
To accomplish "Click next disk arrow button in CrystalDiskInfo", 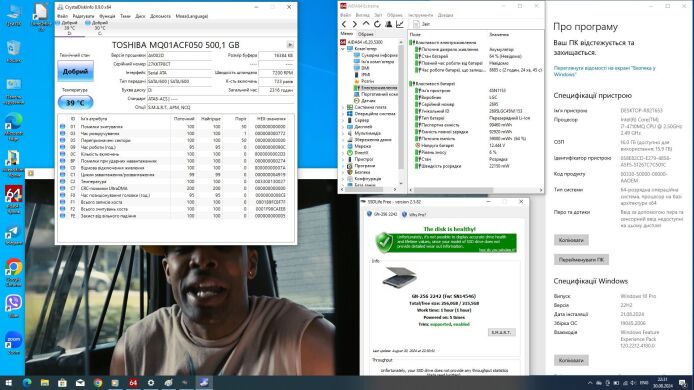I will (290, 45).
